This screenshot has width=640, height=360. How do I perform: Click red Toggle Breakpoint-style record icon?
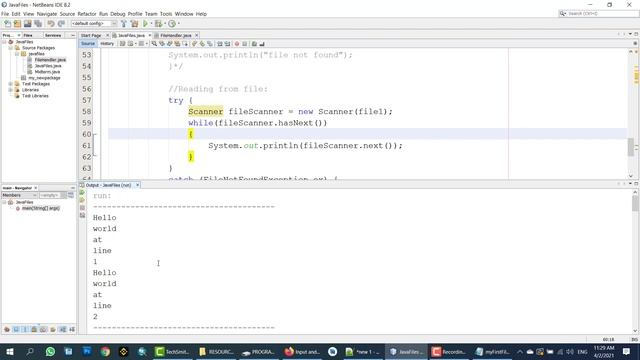[x=236, y=44]
